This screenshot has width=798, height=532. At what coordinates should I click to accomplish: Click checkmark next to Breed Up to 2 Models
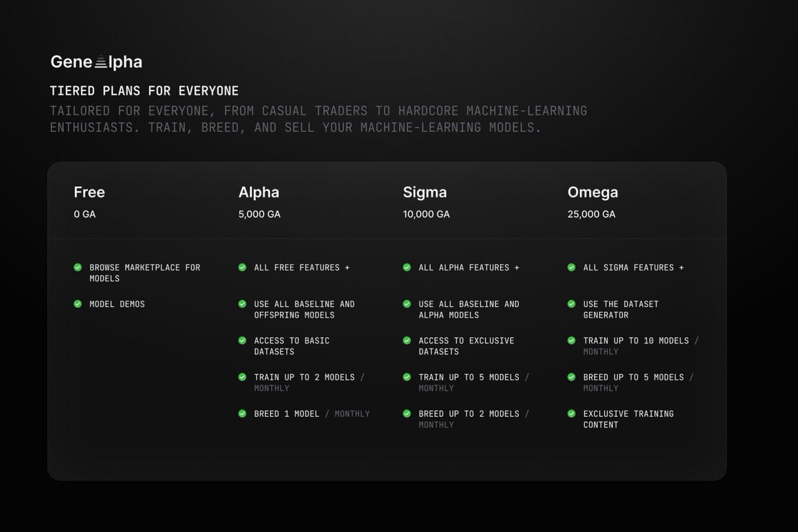[x=407, y=414]
